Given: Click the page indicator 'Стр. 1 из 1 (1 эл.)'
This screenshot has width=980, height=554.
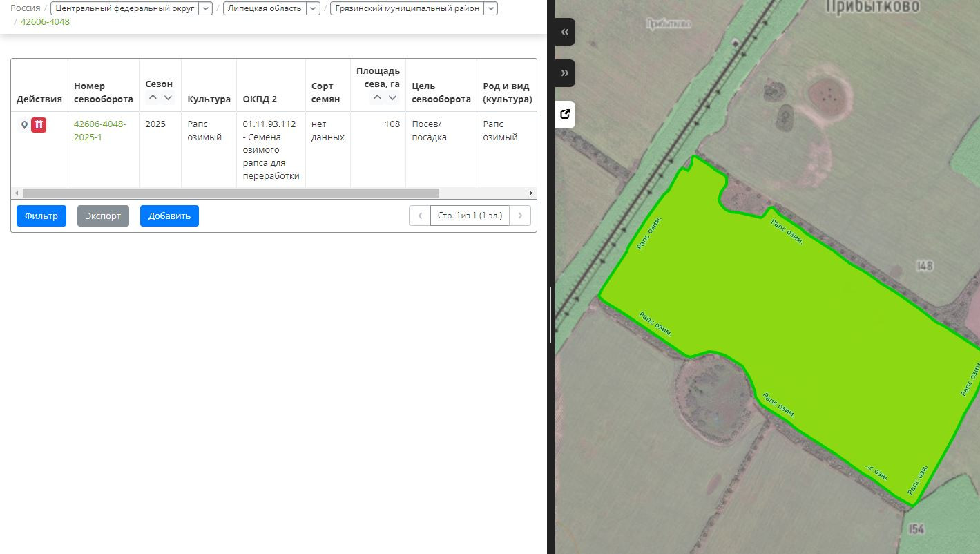Looking at the screenshot, I should coord(470,216).
